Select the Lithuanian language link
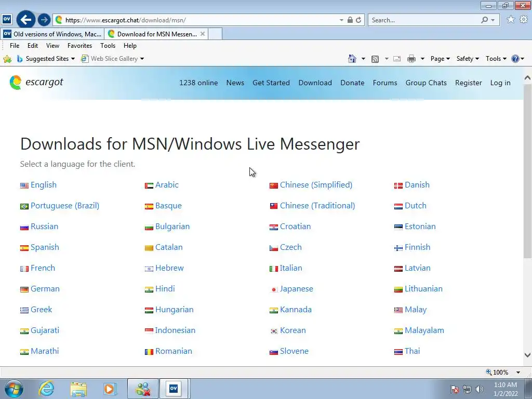Viewport: 532px width, 399px height. coord(423,289)
